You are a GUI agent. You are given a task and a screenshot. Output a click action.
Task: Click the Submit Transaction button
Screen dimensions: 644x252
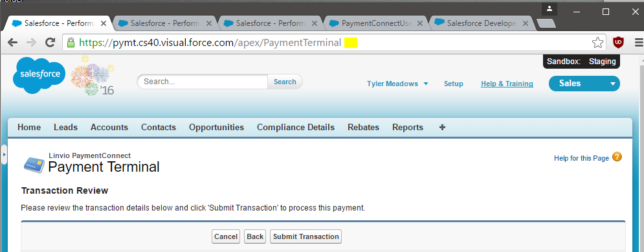tap(305, 236)
